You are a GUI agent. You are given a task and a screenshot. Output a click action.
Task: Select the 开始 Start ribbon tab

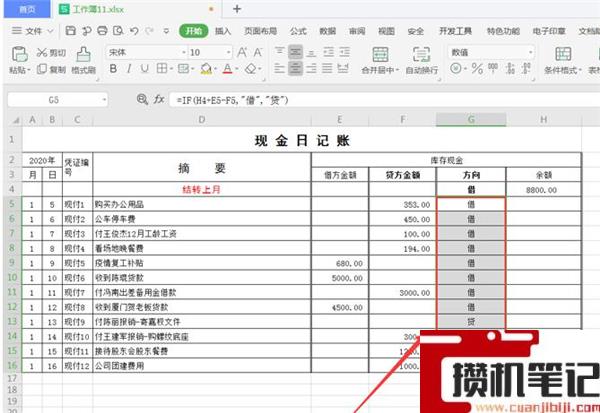click(194, 31)
